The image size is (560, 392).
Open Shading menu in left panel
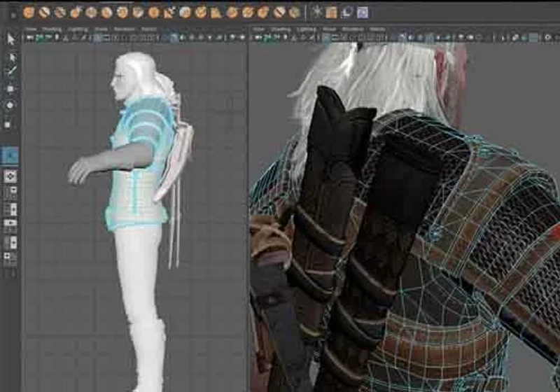click(x=52, y=29)
